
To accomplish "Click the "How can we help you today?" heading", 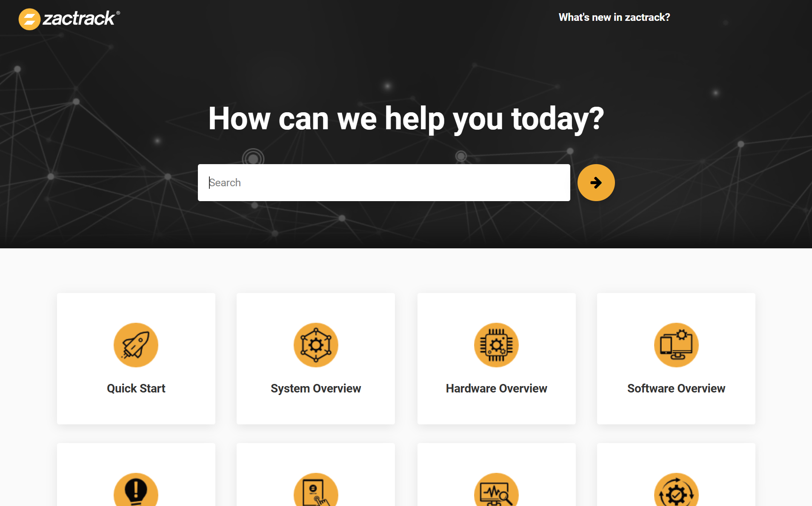I will (x=406, y=119).
